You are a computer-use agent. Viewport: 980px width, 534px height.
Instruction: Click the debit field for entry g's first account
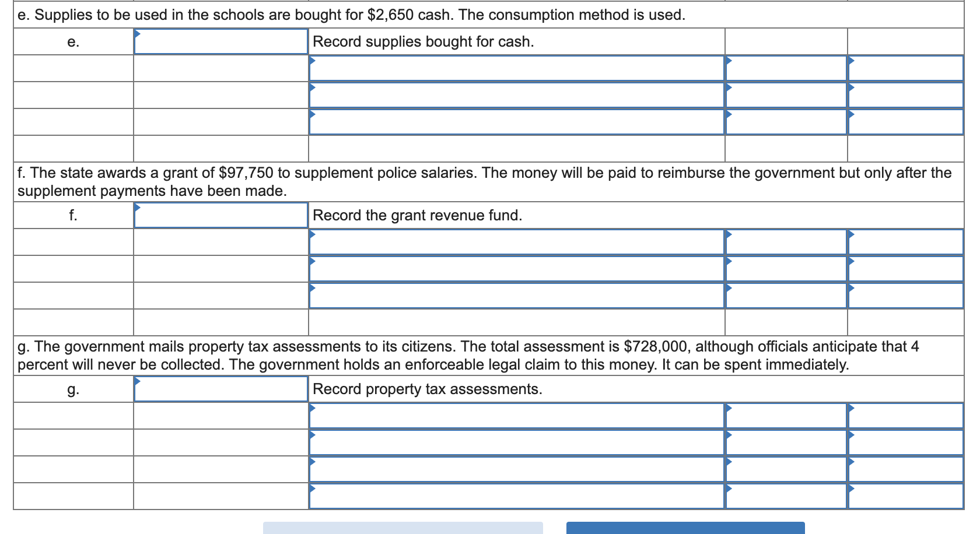(785, 415)
